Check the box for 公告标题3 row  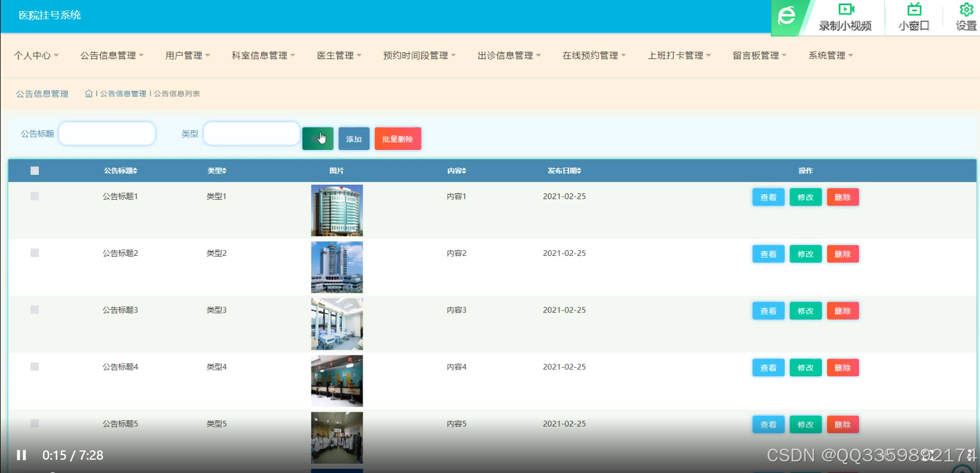[35, 310]
